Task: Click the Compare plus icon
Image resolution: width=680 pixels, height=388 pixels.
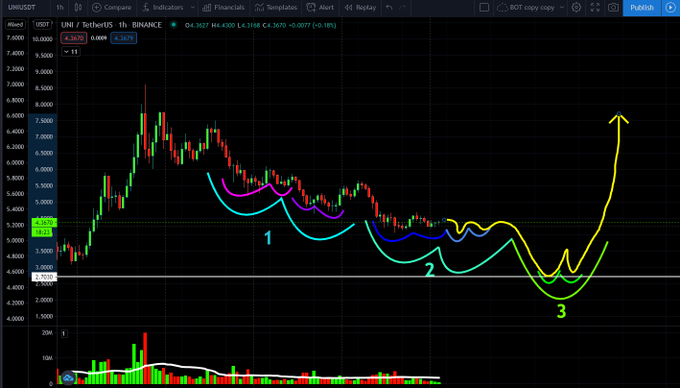Action: [x=97, y=7]
